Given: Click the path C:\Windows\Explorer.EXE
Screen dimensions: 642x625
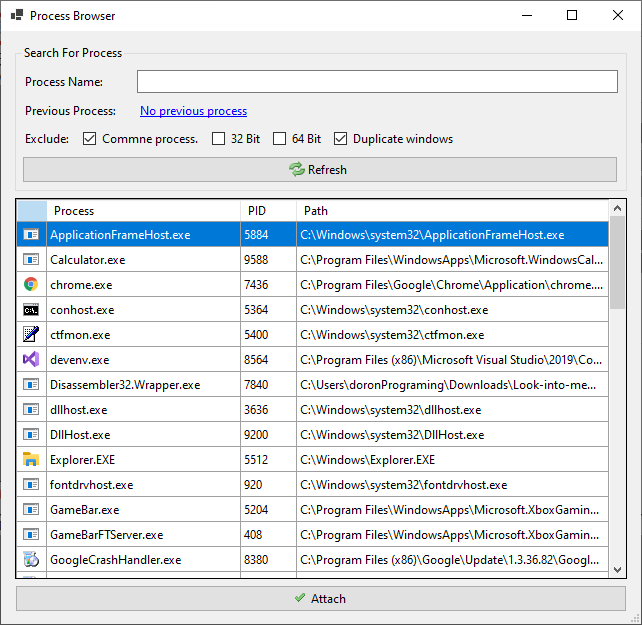Looking at the screenshot, I should point(367,460).
